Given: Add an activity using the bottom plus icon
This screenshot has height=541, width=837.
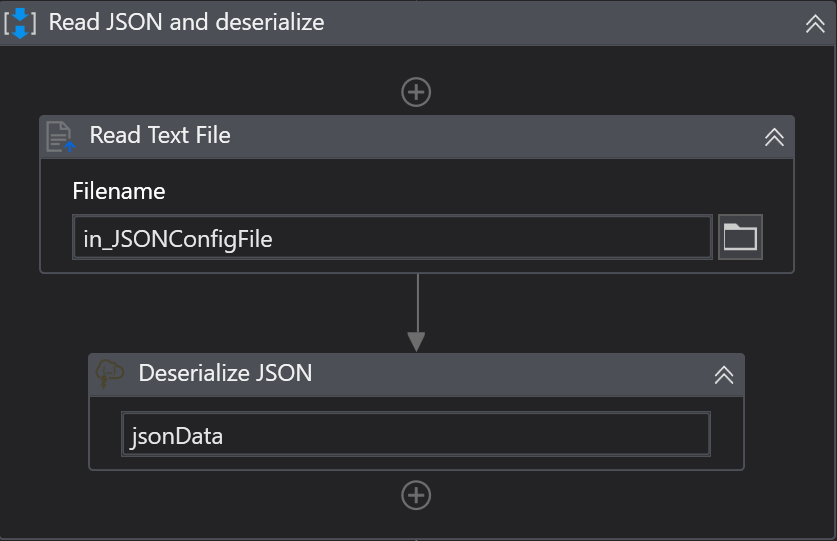Looking at the screenshot, I should [416, 495].
